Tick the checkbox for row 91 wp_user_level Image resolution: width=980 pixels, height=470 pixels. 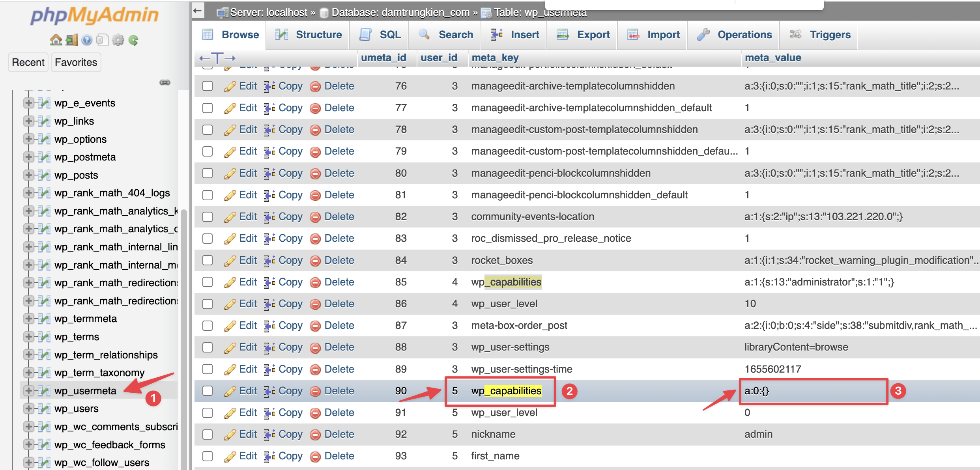point(208,413)
